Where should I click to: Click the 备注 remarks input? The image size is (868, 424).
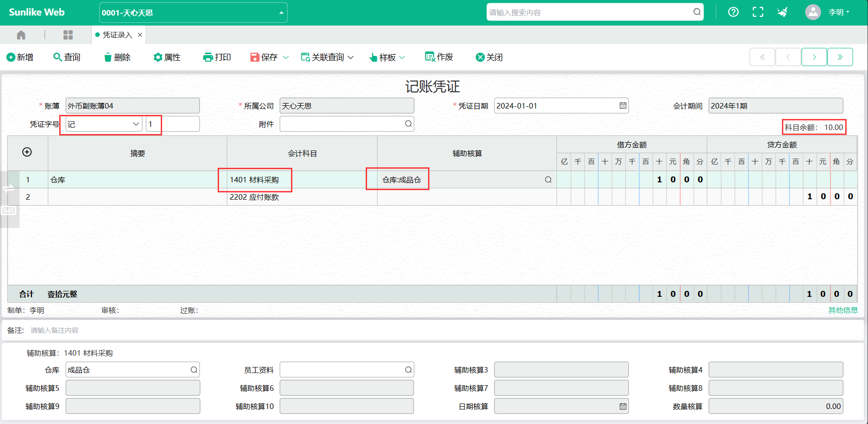[444, 330]
